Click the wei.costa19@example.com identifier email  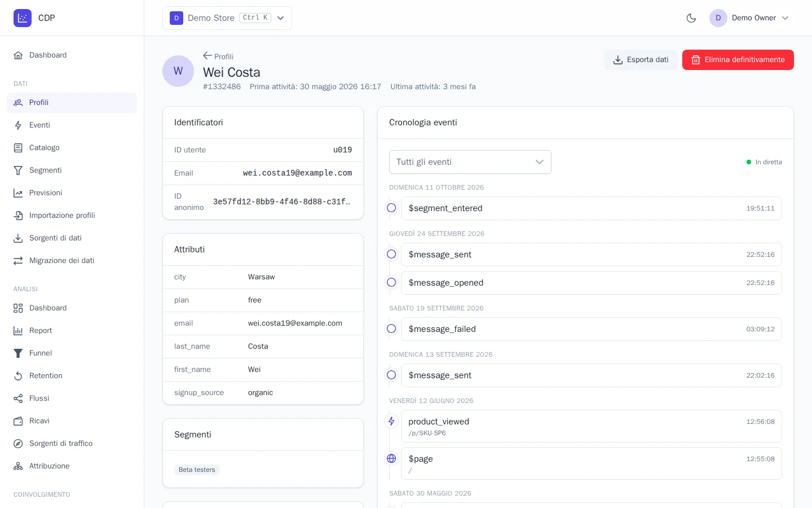point(297,173)
